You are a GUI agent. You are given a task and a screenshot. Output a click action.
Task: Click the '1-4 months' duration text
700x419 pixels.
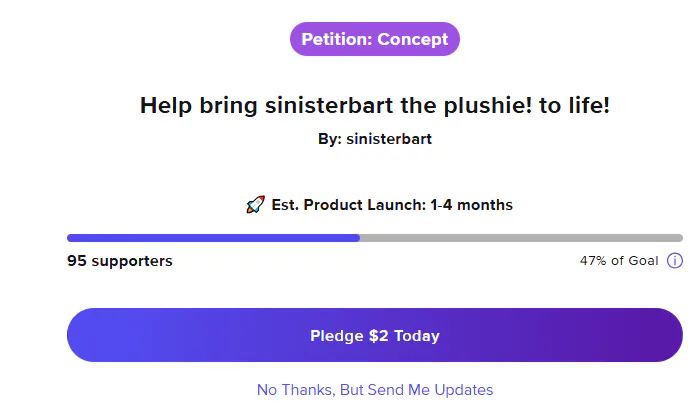(471, 205)
